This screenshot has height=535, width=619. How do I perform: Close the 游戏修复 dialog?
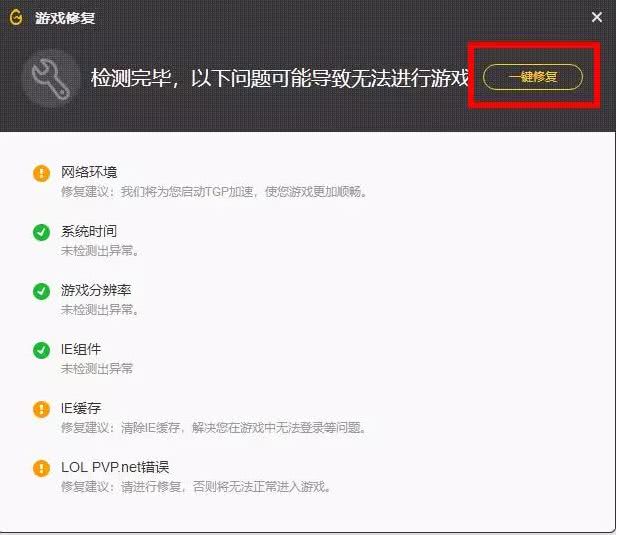[596, 17]
